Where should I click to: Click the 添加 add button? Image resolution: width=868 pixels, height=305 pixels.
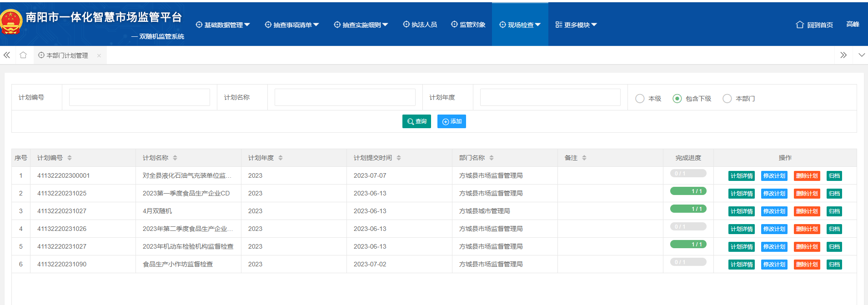[452, 121]
